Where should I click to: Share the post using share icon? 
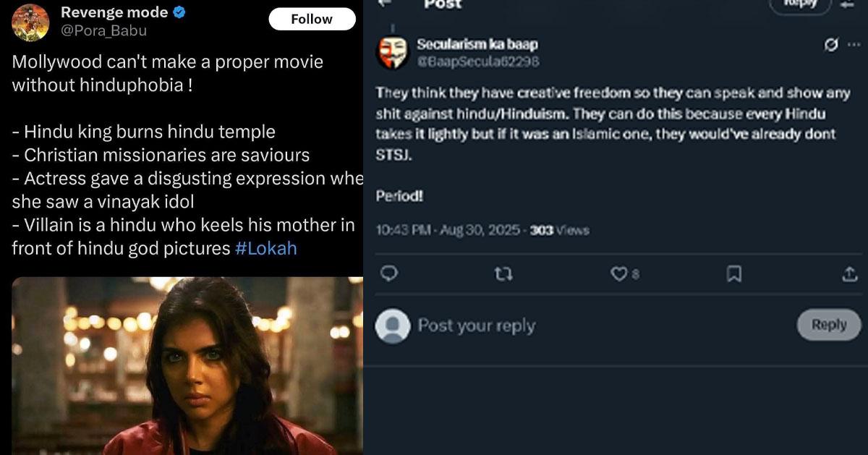point(848,273)
